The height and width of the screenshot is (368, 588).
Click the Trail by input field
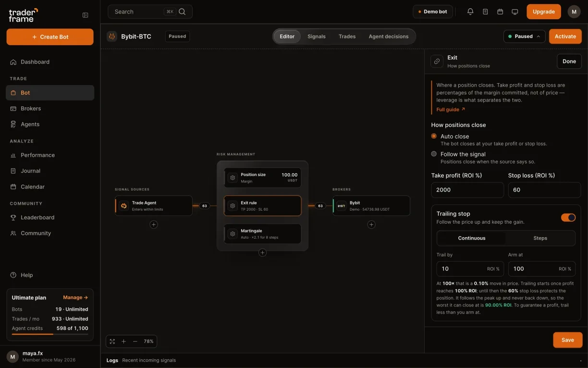(470, 269)
